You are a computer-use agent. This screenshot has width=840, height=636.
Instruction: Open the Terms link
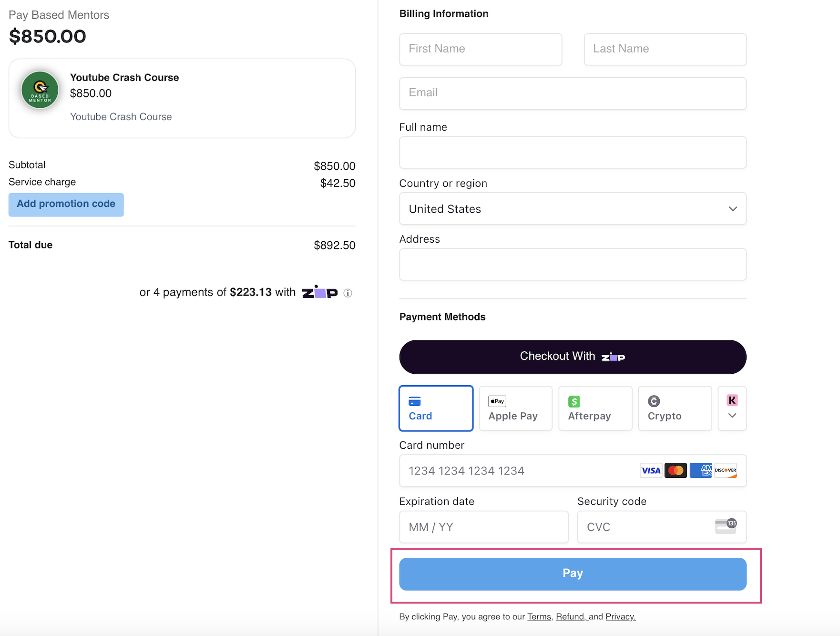(539, 617)
